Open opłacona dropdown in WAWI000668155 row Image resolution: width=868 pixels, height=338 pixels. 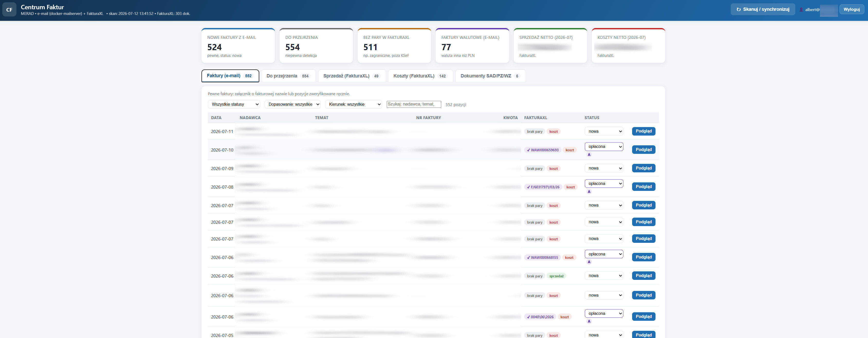pyautogui.click(x=604, y=254)
